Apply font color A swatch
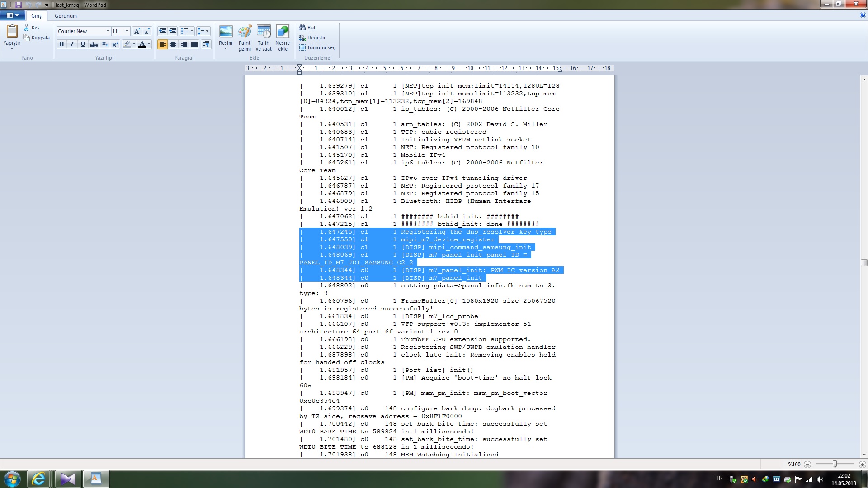This screenshot has width=868, height=488. [x=142, y=44]
